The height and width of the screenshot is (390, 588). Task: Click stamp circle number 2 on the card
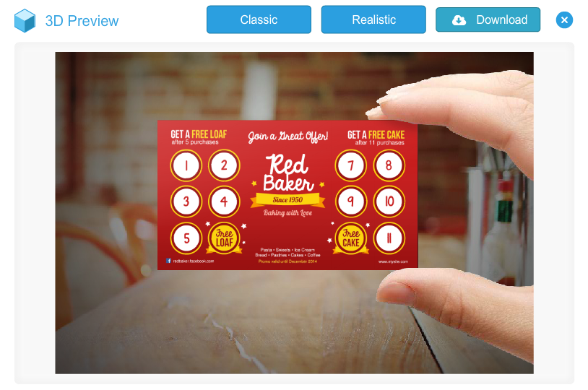[224, 165]
